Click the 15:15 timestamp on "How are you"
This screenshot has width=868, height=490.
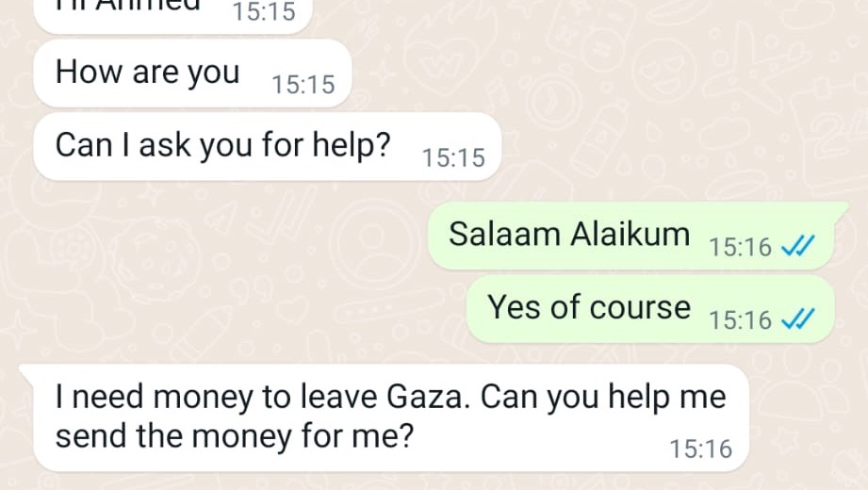(303, 85)
